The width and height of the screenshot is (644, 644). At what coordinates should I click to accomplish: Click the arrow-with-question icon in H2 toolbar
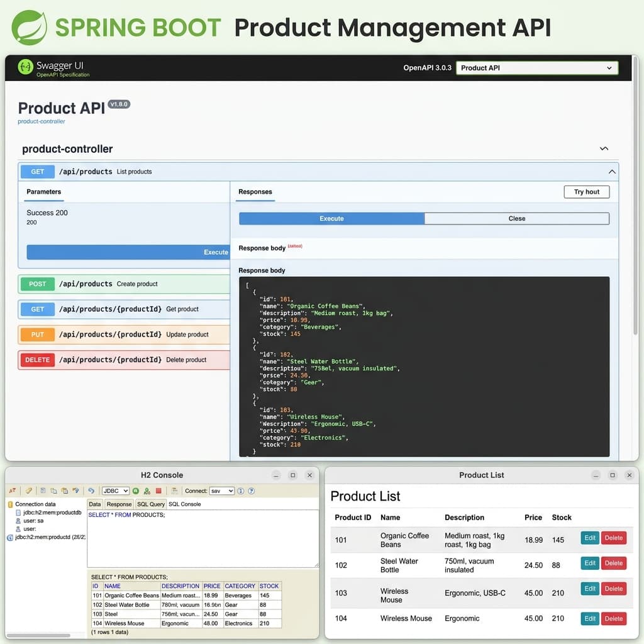click(76, 491)
